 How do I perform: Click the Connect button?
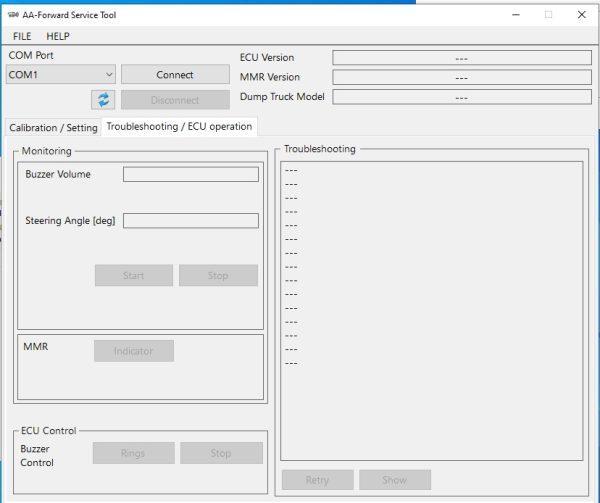[175, 74]
